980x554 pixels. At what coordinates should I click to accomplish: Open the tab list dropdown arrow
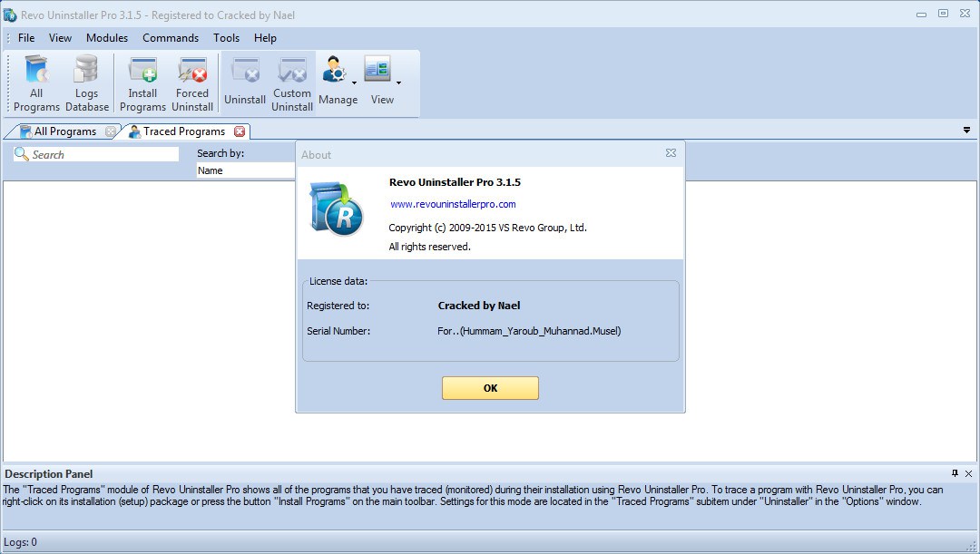[x=967, y=131]
